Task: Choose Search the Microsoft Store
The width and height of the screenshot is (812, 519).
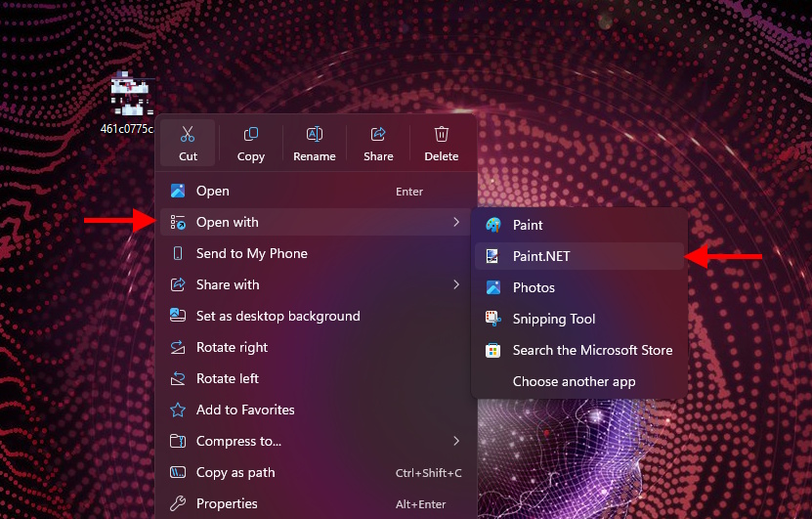Action: click(x=579, y=350)
